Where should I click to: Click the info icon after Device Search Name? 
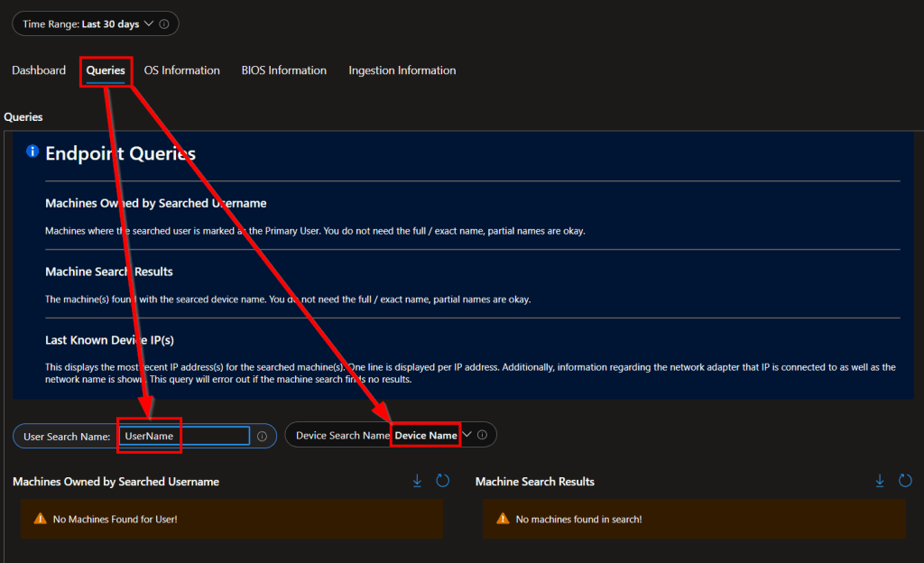coord(482,435)
